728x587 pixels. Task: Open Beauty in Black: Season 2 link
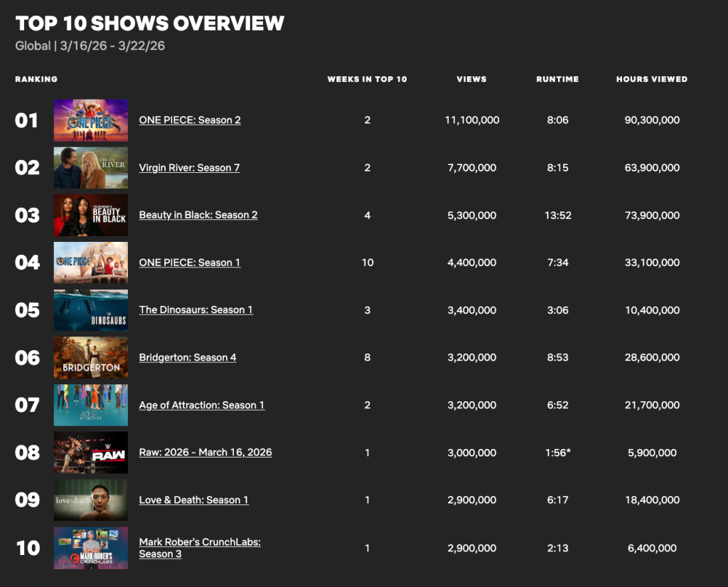coord(198,215)
